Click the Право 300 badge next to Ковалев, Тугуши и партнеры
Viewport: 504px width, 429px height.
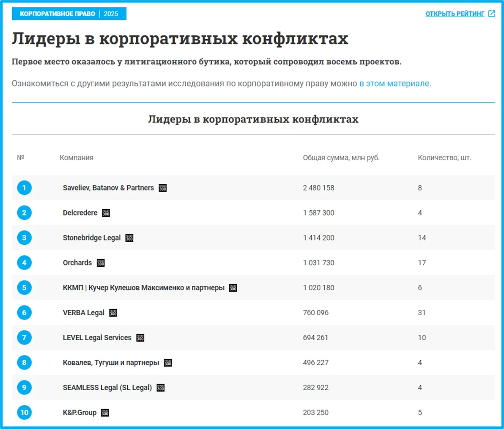click(168, 363)
